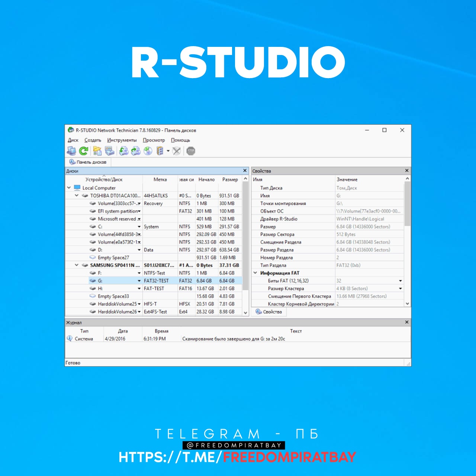476x476 pixels.
Task: Click the Тип Раздела property row
Action: click(x=328, y=265)
